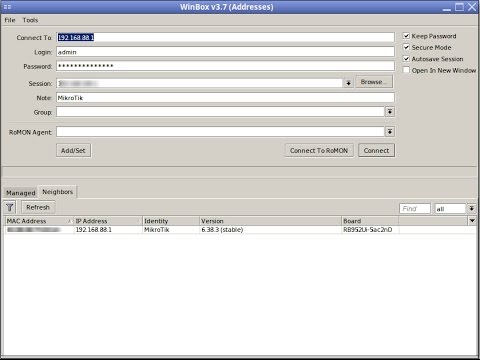Open the File menu
This screenshot has height=360, width=480.
click(x=10, y=20)
